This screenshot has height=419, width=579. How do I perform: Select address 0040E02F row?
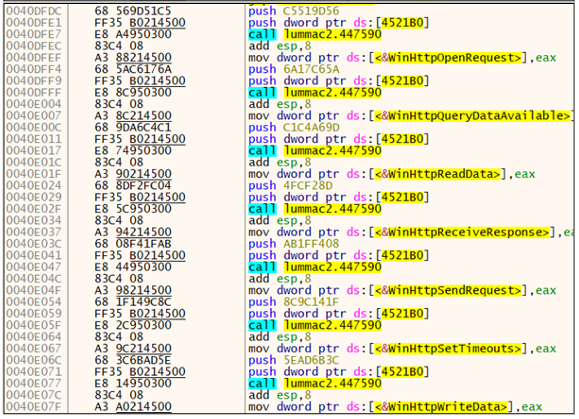click(288, 209)
